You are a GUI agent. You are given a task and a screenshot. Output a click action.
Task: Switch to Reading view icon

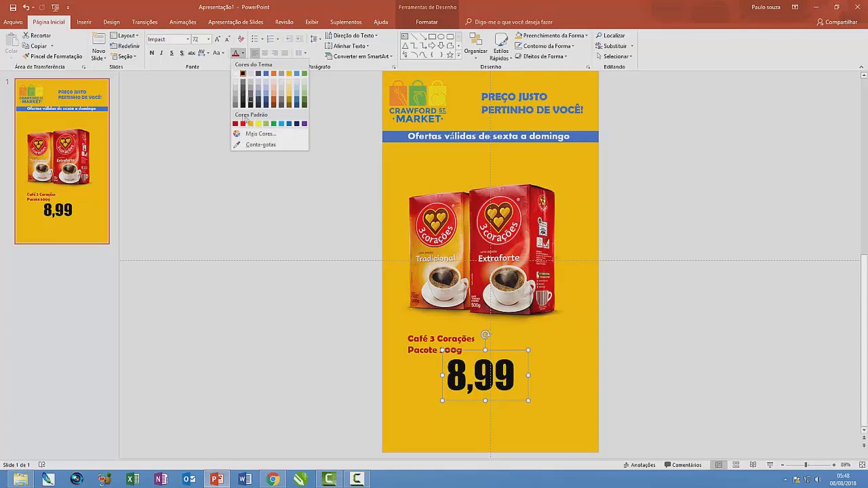(753, 465)
